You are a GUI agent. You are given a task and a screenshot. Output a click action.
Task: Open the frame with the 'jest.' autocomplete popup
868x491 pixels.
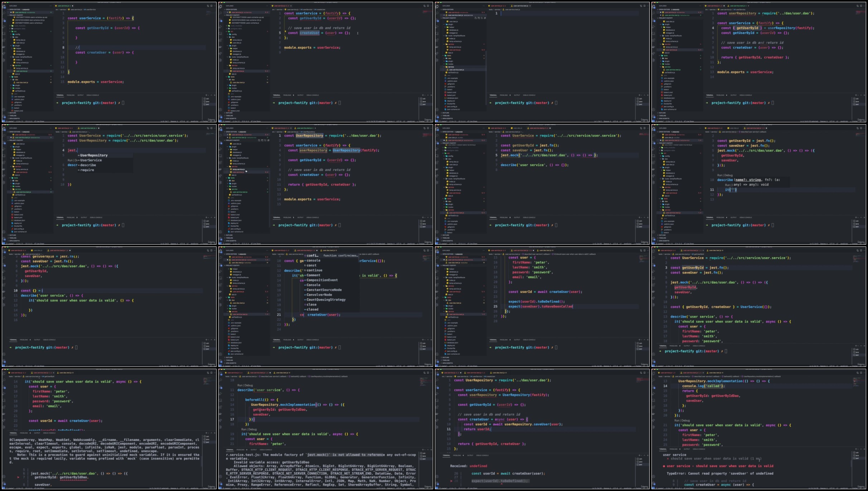pos(109,185)
